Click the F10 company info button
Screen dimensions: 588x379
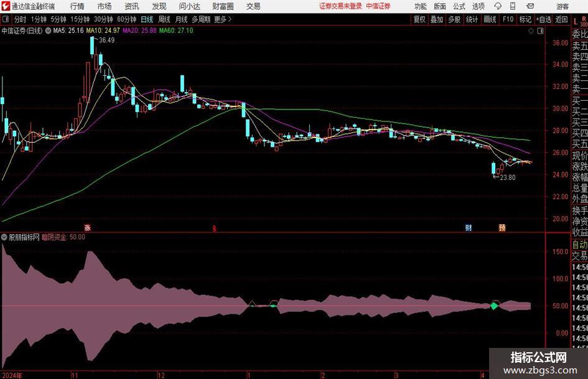(508, 19)
